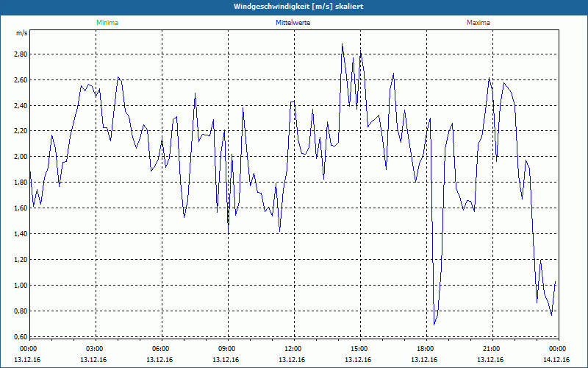Click the 15:00 time label

click(359, 349)
